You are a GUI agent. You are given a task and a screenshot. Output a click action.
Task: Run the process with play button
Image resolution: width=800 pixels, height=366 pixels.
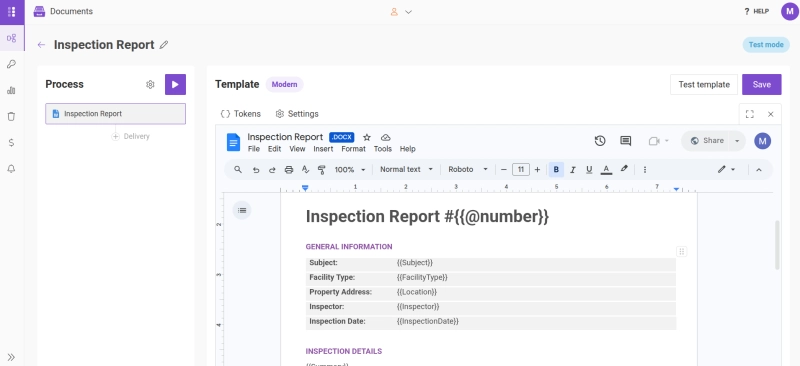pos(176,85)
